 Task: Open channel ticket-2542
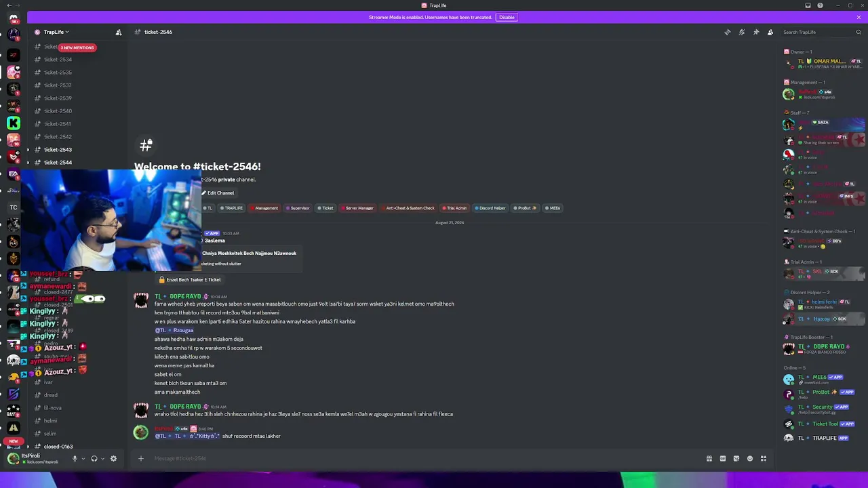(x=58, y=137)
